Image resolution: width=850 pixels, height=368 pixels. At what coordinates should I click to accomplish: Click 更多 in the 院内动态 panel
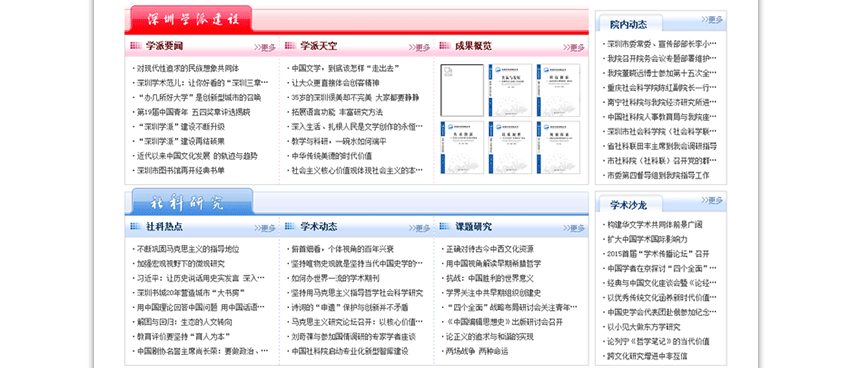712,20
